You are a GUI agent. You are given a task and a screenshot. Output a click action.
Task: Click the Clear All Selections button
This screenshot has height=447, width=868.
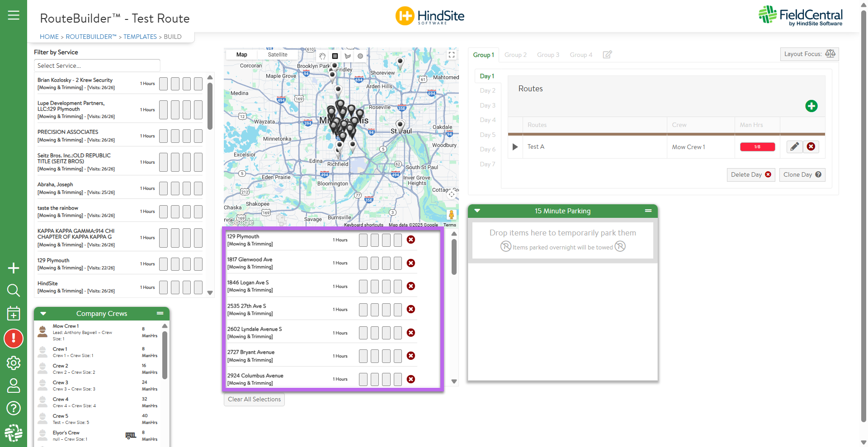point(254,400)
